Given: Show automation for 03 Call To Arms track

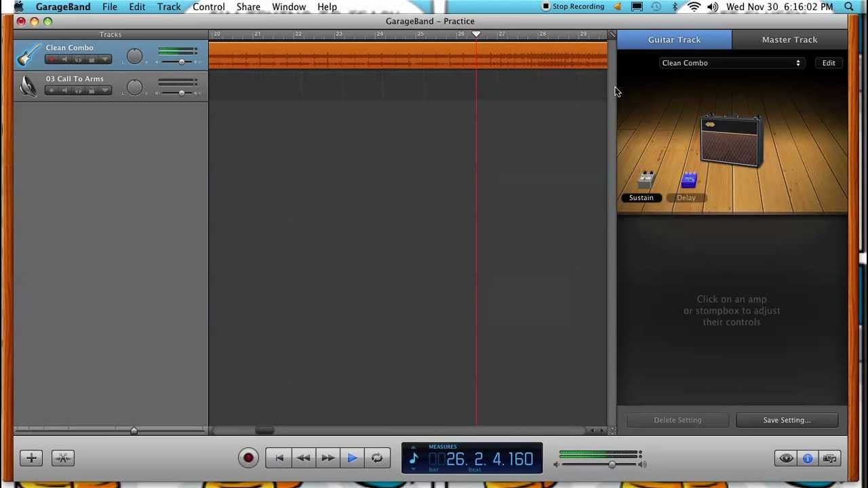Looking at the screenshot, I should [x=105, y=91].
